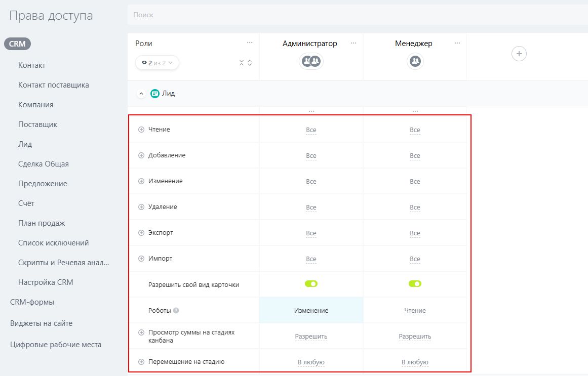
Task: Disable custom card view toggle for Manager
Action: point(415,284)
